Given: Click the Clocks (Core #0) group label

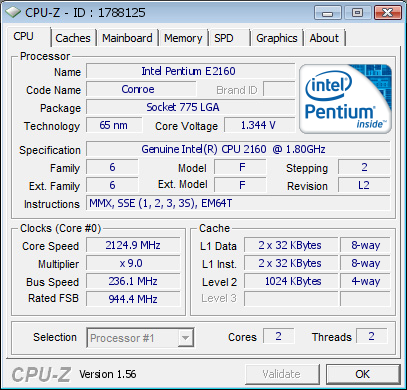Looking at the screenshot, I should tap(60, 228).
